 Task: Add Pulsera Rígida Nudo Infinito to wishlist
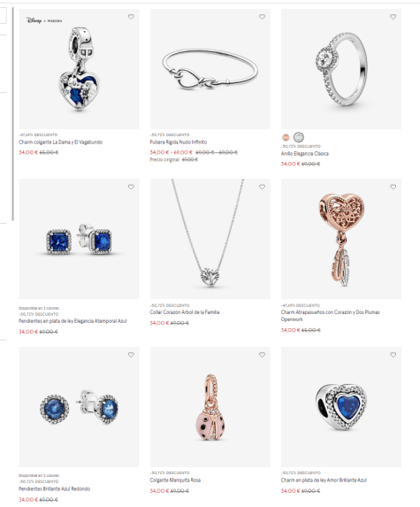tap(262, 17)
